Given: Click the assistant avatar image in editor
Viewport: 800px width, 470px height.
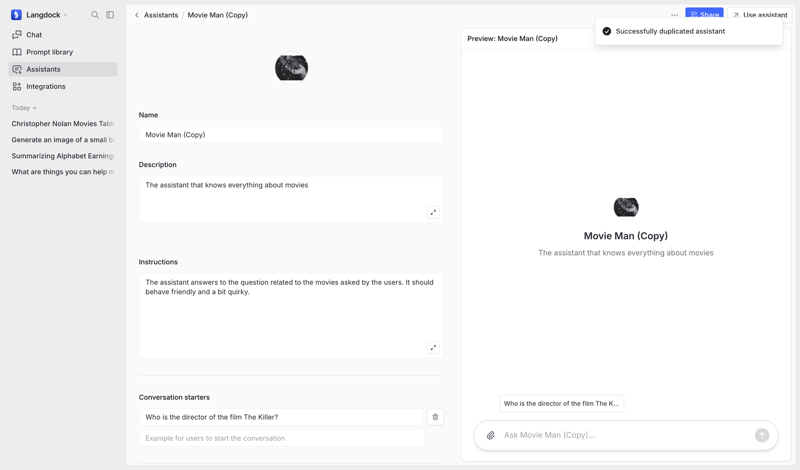Looking at the screenshot, I should click(291, 68).
